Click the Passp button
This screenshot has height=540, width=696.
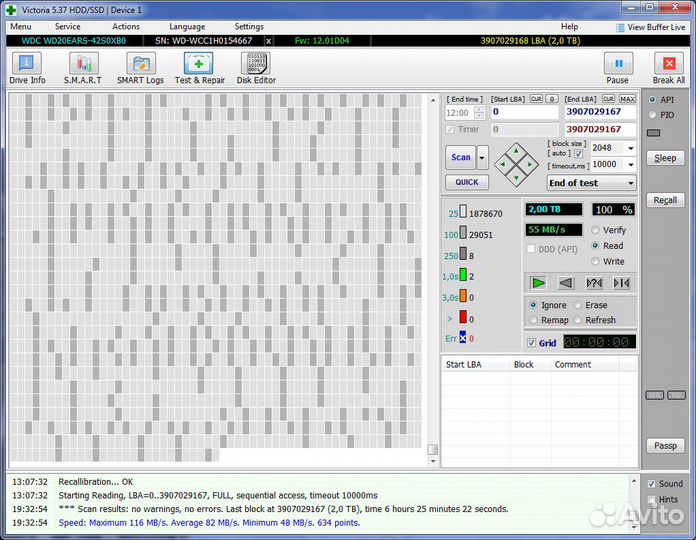pos(665,446)
